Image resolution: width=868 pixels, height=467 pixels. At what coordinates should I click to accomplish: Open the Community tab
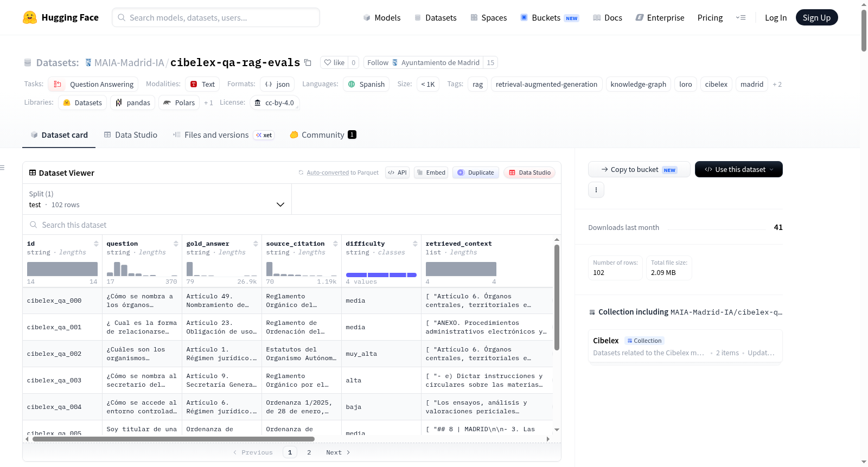pos(323,135)
